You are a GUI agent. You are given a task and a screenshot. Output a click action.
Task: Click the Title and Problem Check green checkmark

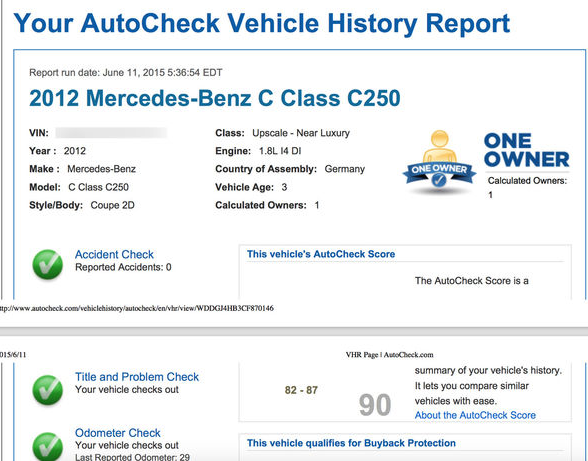(48, 390)
